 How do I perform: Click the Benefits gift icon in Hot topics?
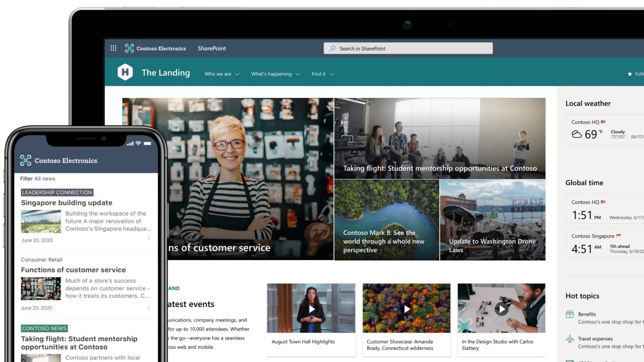click(570, 314)
